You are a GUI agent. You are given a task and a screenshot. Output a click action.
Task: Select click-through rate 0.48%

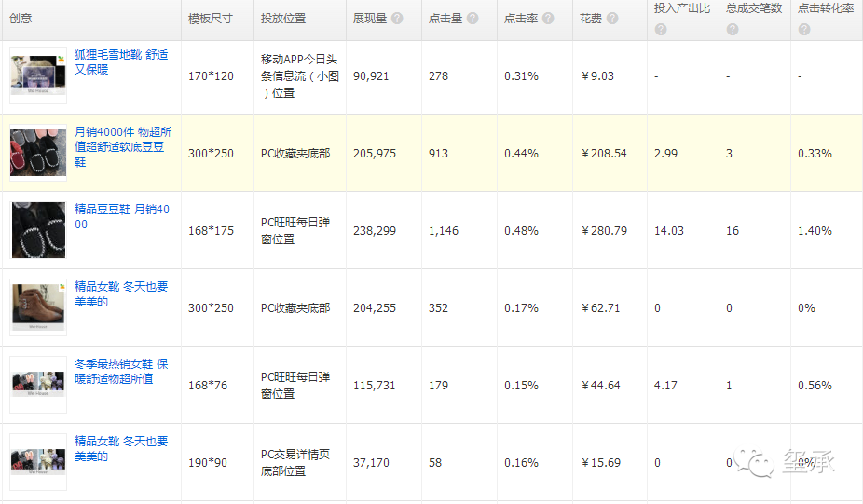tap(521, 230)
